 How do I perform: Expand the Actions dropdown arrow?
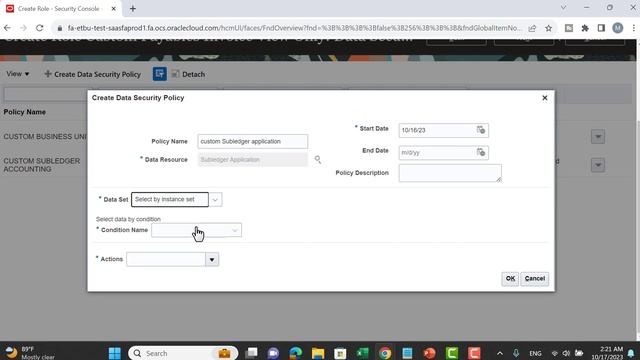212,259
